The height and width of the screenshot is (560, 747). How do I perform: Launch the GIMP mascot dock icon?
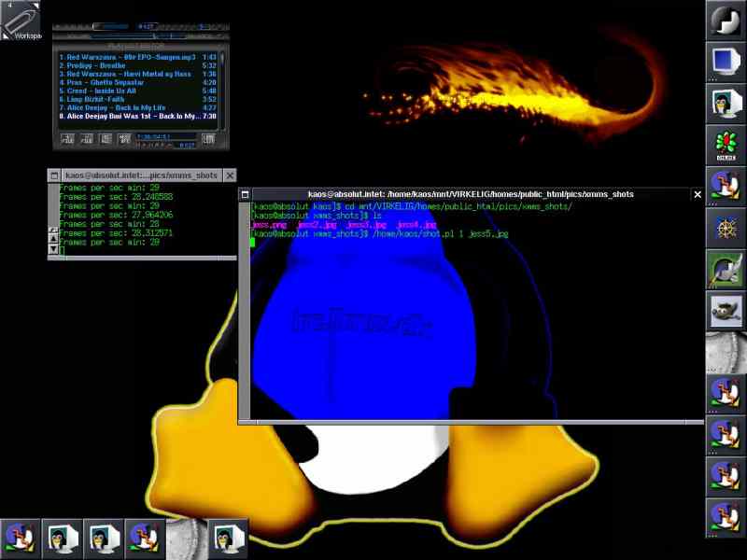pyautogui.click(x=726, y=311)
